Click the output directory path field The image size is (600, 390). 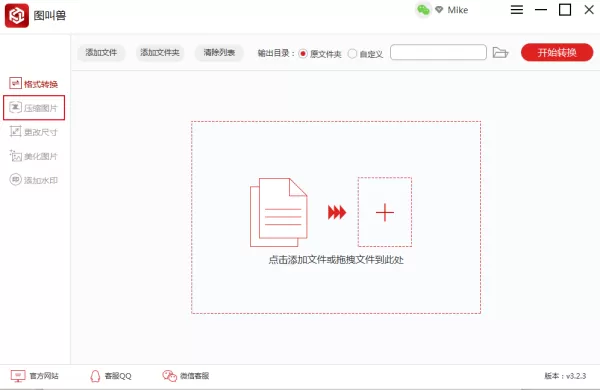(438, 52)
